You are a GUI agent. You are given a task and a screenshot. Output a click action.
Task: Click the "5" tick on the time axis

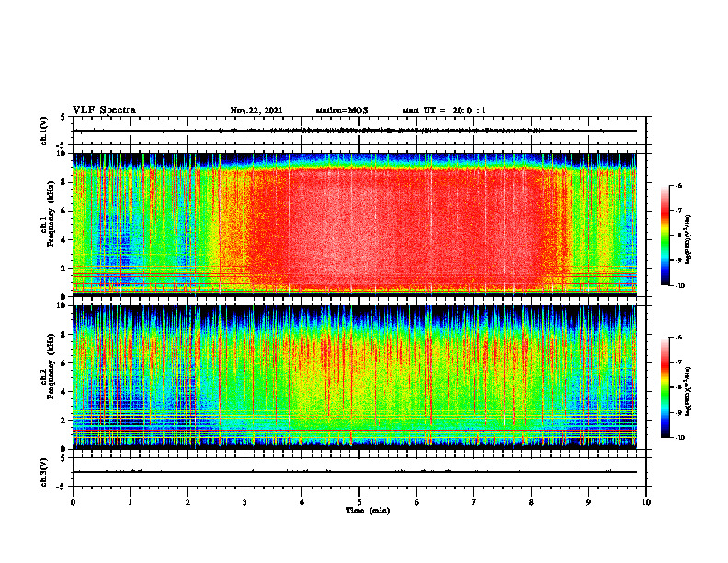click(359, 502)
